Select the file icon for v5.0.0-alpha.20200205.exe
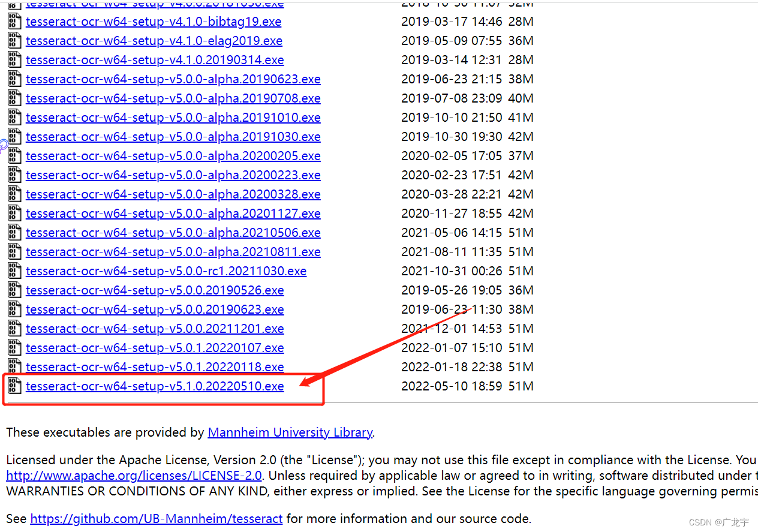The width and height of the screenshot is (758, 532). (x=14, y=156)
